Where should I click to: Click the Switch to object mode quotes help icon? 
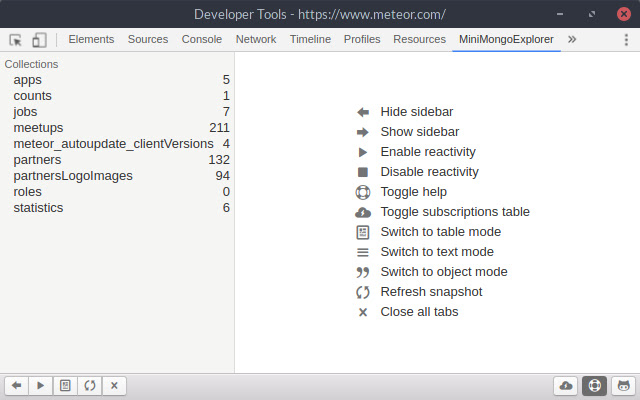coord(363,272)
